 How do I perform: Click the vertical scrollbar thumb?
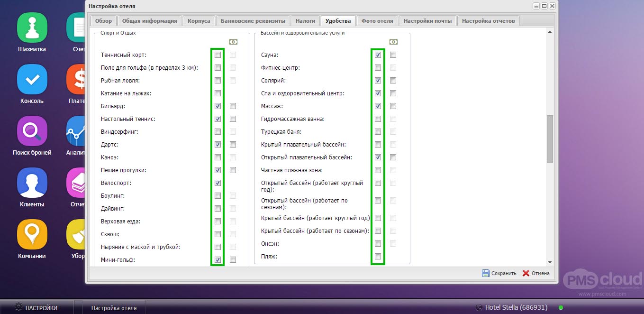coord(550,139)
